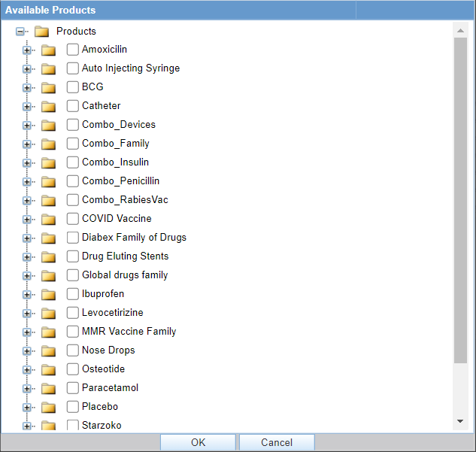
Task: Check the Levocetirizine checkbox
Action: (72, 313)
